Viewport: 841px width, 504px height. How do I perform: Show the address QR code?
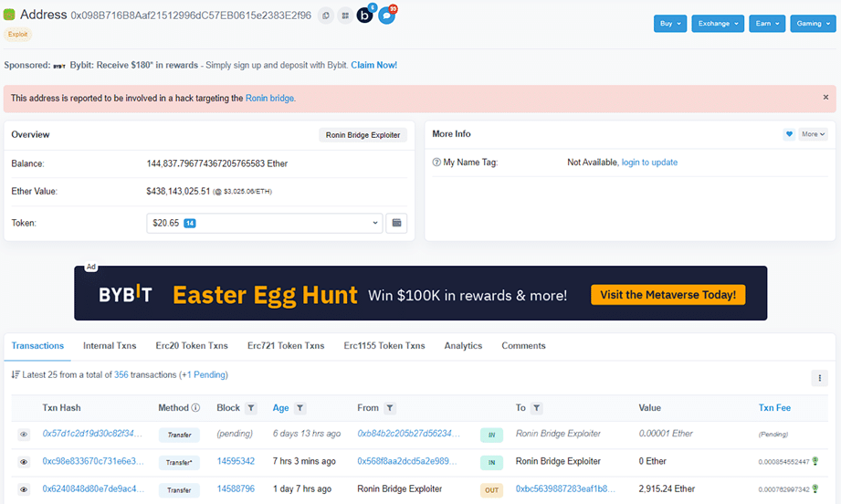(x=345, y=16)
